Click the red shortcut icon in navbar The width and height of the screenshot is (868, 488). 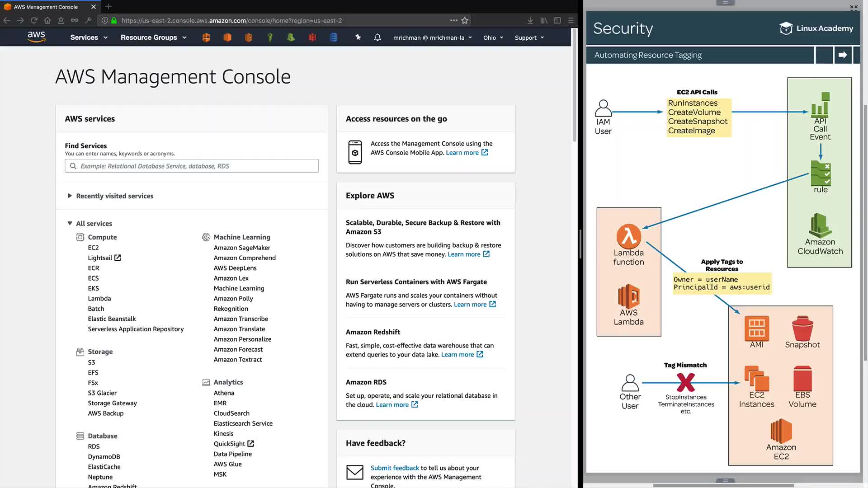[x=312, y=38]
